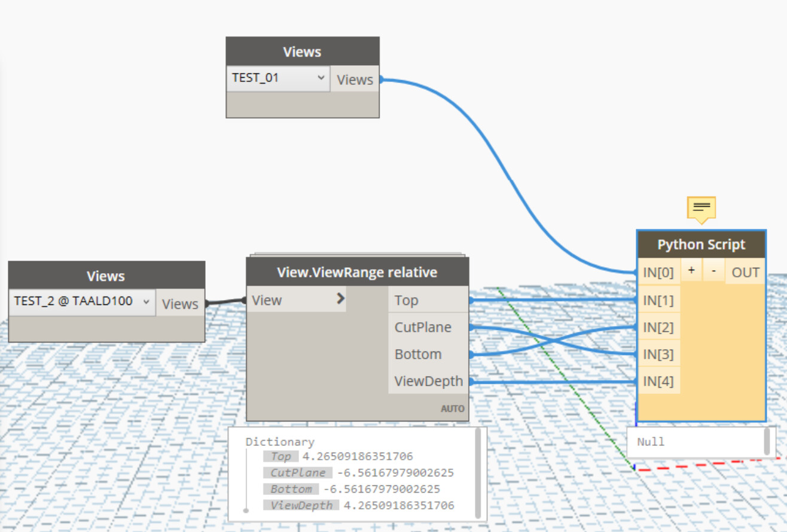
Task: Click the View port lacing chevron
Action: [340, 299]
